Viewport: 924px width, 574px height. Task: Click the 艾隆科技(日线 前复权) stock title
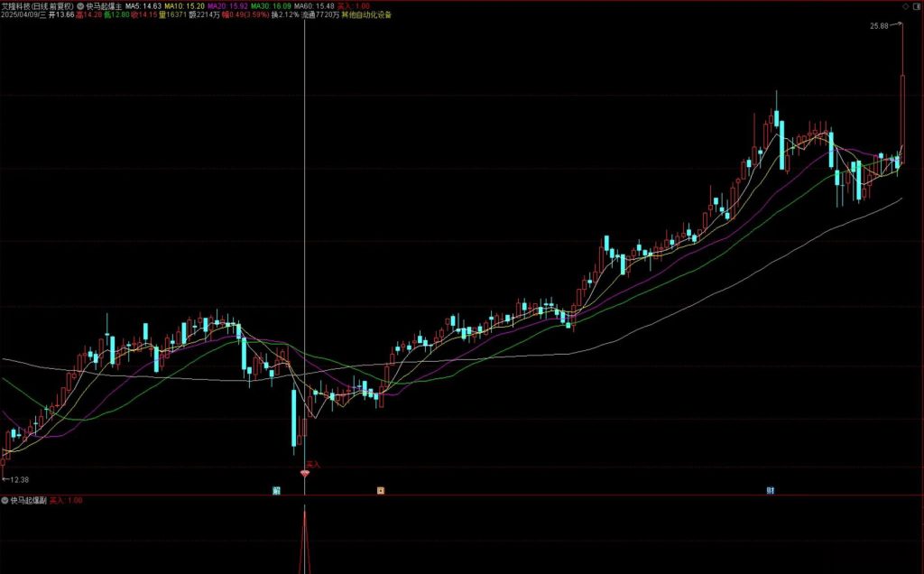39,5
